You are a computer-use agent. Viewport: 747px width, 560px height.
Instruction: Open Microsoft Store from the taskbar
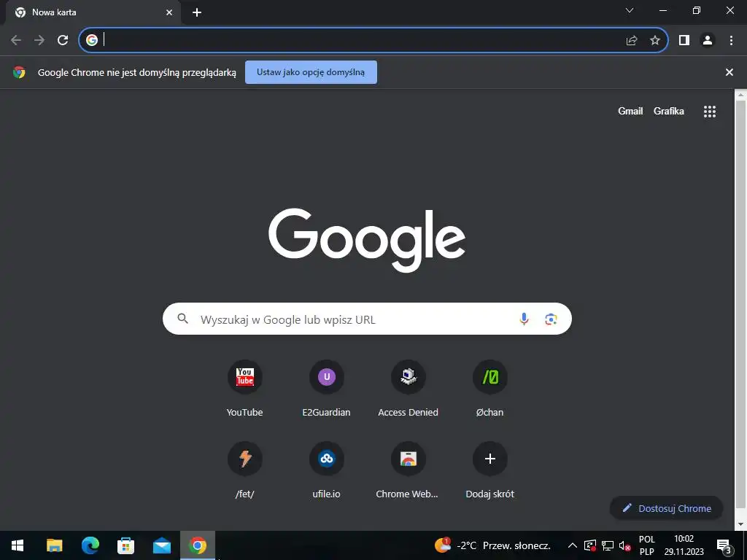click(125, 545)
